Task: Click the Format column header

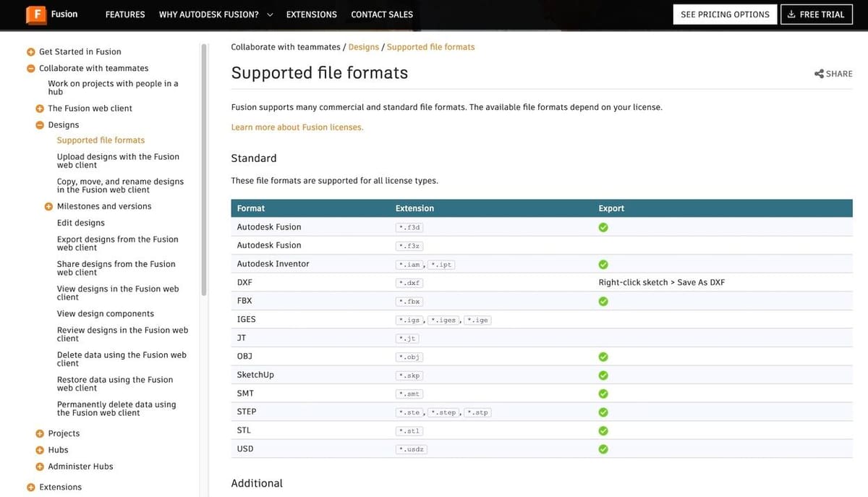Action: pyautogui.click(x=251, y=208)
